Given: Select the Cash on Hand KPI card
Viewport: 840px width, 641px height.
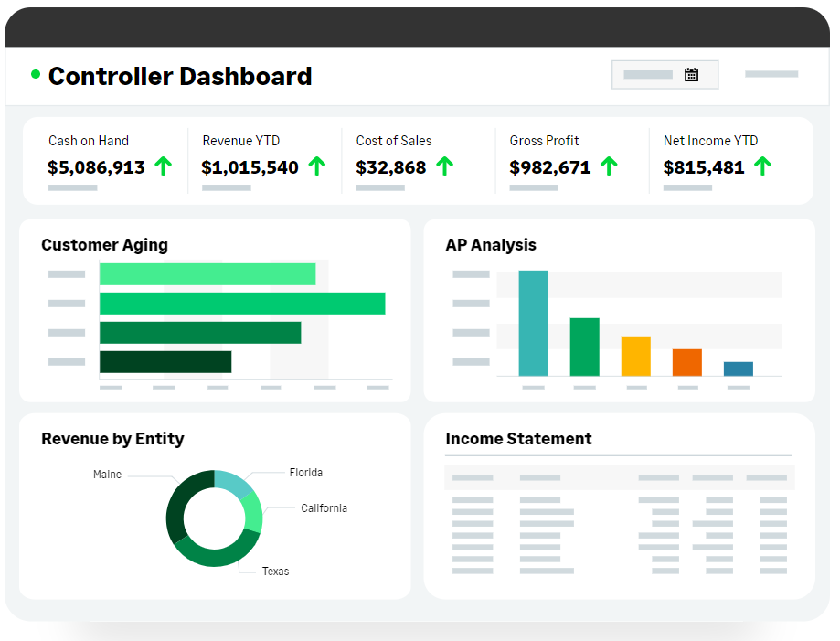Looking at the screenshot, I should tap(103, 161).
